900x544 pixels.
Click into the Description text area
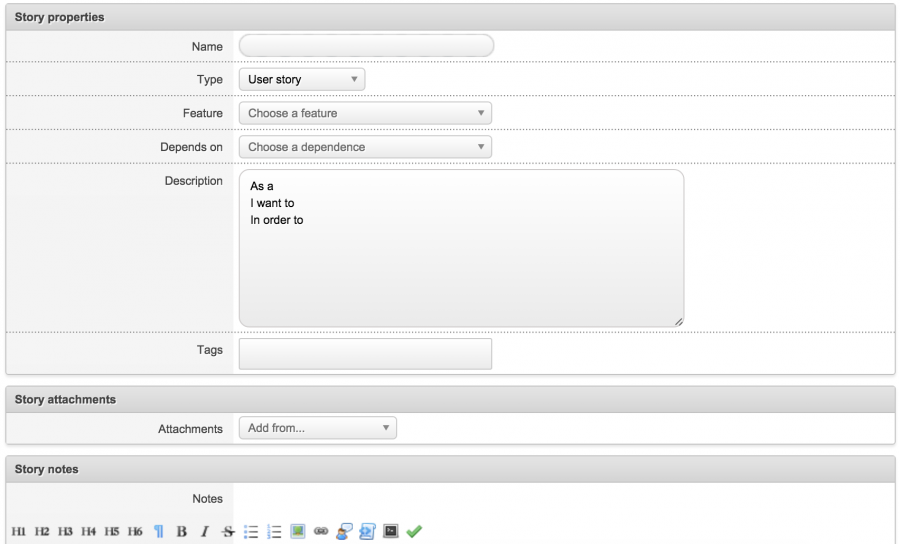pos(461,248)
